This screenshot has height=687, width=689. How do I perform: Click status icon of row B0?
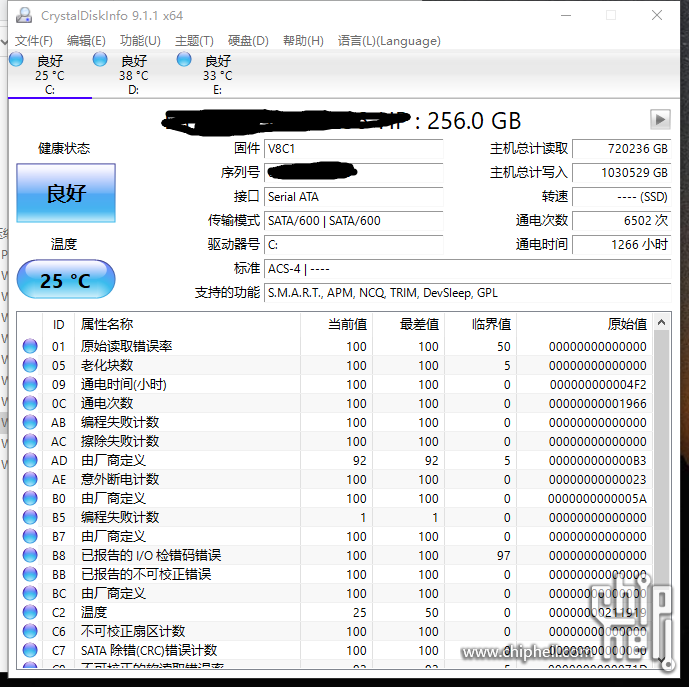(x=30, y=498)
